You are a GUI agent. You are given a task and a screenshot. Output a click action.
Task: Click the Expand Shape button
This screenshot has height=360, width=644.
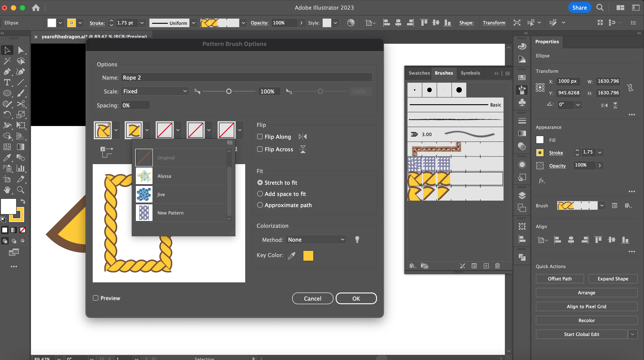coord(613,279)
